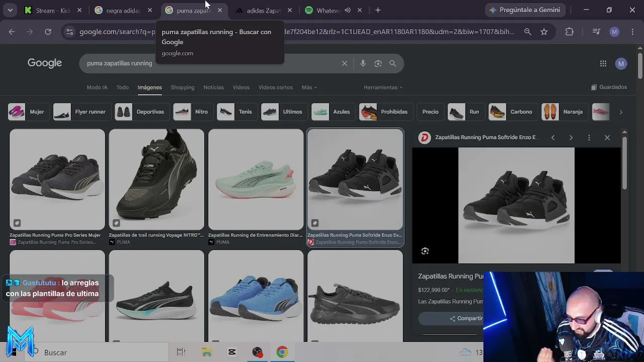Show previous image in the preview panel

553,137
